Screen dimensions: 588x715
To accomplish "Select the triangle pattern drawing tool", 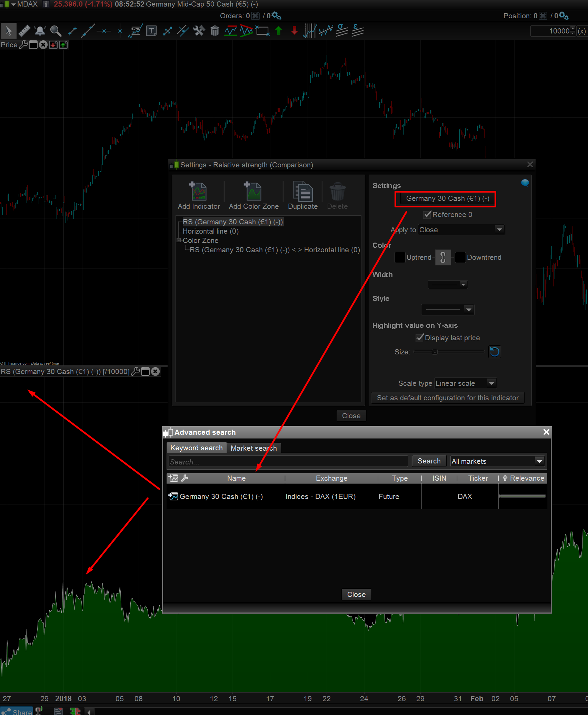I will pyautogui.click(x=246, y=31).
